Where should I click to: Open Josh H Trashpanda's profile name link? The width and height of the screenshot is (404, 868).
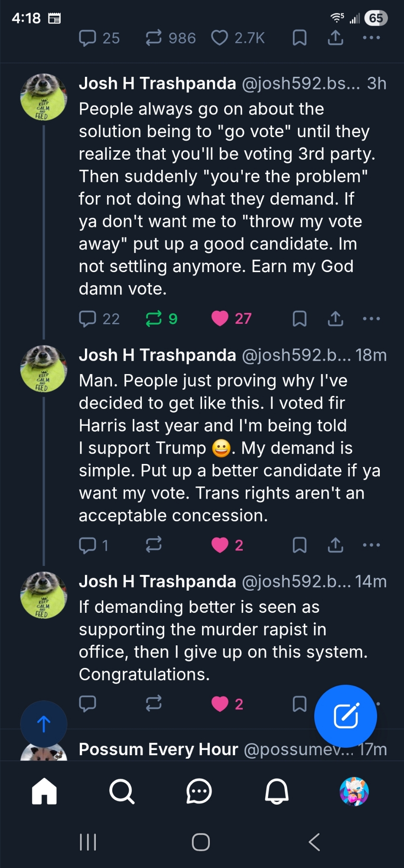(157, 83)
